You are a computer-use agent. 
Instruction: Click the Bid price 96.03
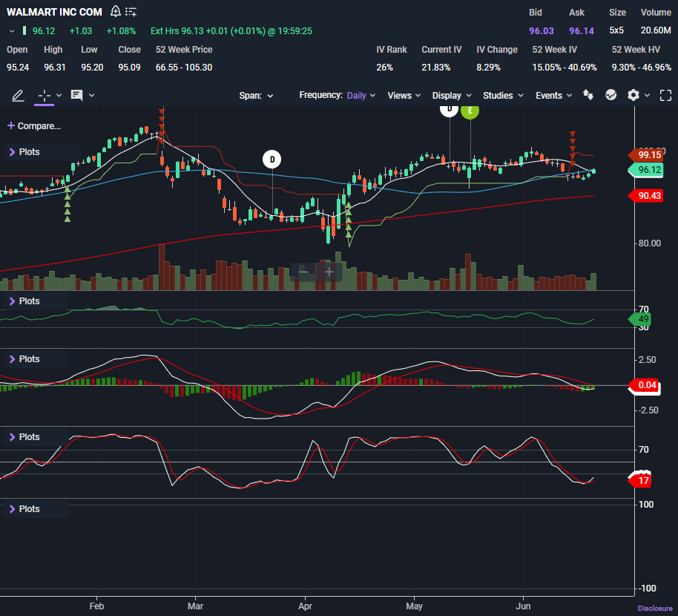tap(542, 31)
